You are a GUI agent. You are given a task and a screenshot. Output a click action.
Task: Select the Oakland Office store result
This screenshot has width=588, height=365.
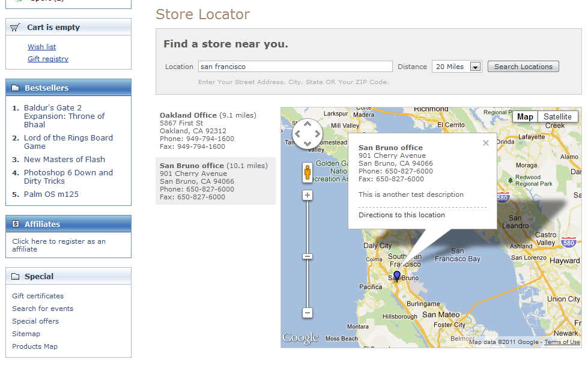click(x=216, y=131)
